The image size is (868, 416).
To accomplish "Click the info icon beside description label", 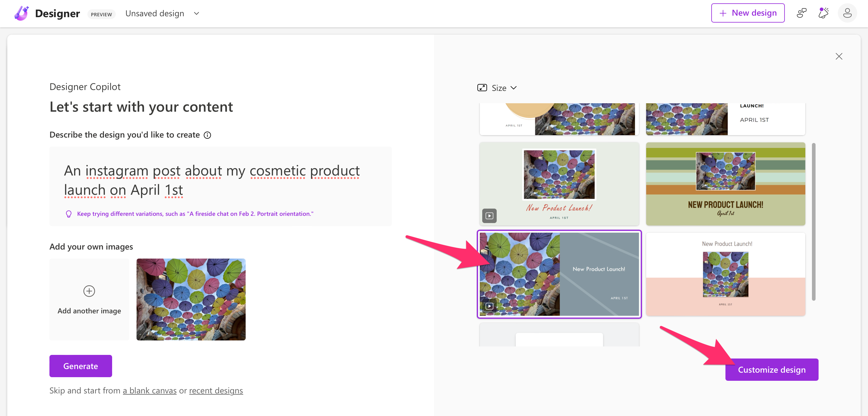I will click(x=208, y=135).
